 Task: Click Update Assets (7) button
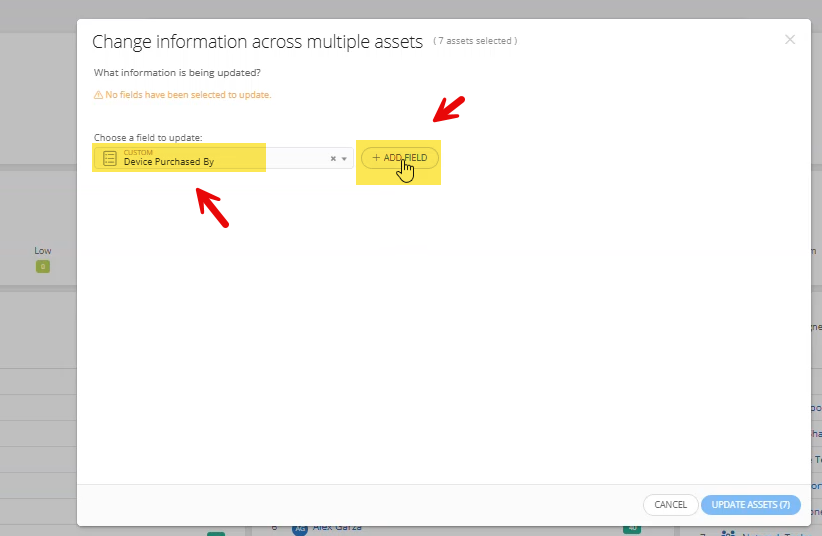(x=750, y=505)
